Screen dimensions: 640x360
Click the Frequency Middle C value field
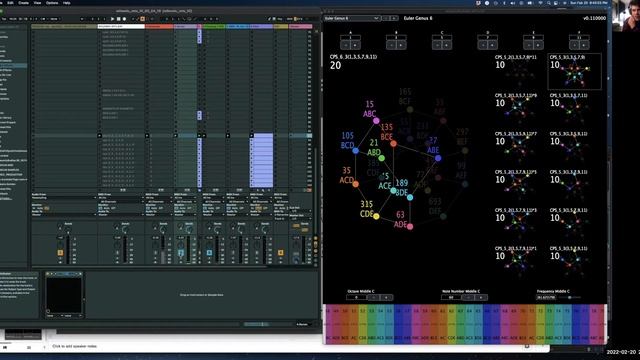[x=546, y=298]
